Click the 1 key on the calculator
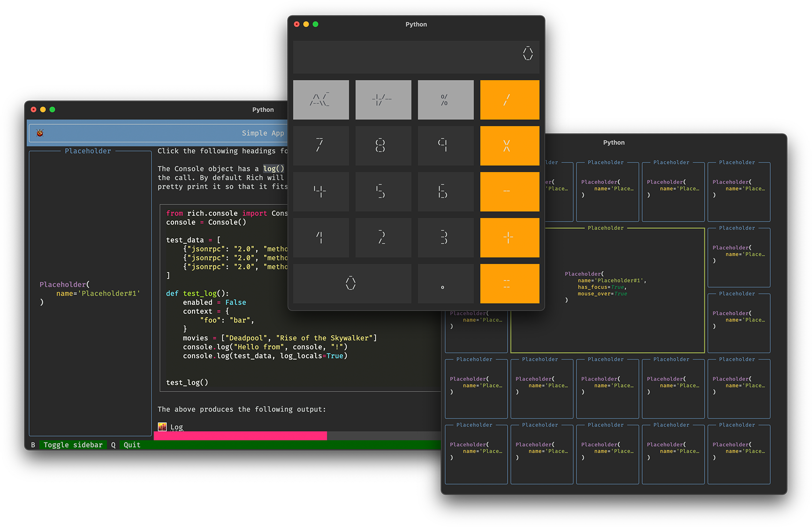This screenshot has height=527, width=812. click(x=321, y=237)
